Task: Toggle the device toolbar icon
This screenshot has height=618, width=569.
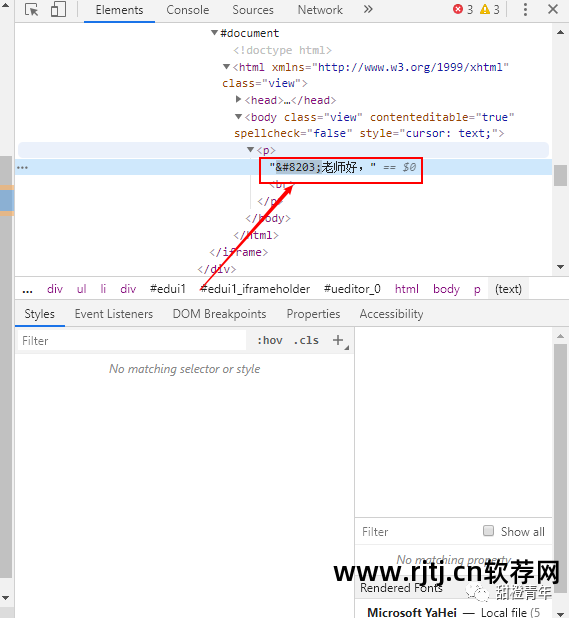Action: (x=58, y=9)
